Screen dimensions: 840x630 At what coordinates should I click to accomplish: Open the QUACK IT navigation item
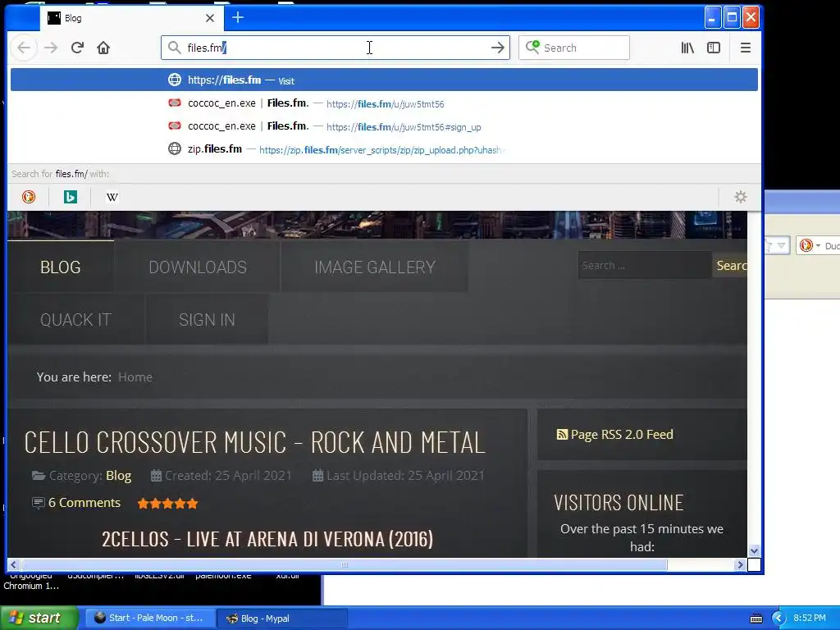[x=75, y=319]
